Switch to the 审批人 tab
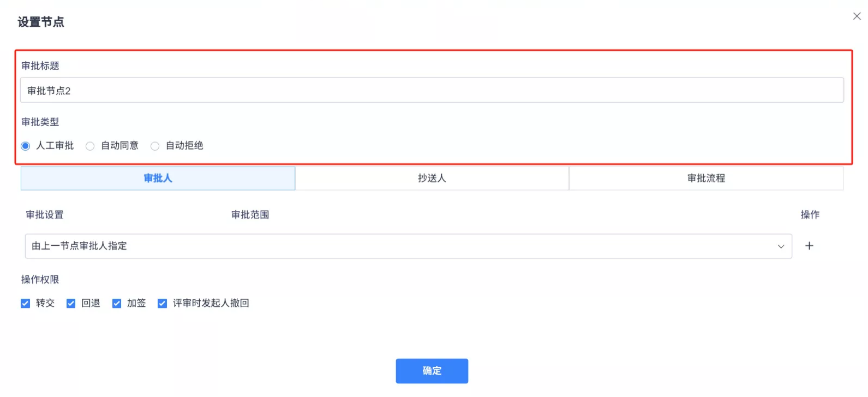 click(x=158, y=179)
